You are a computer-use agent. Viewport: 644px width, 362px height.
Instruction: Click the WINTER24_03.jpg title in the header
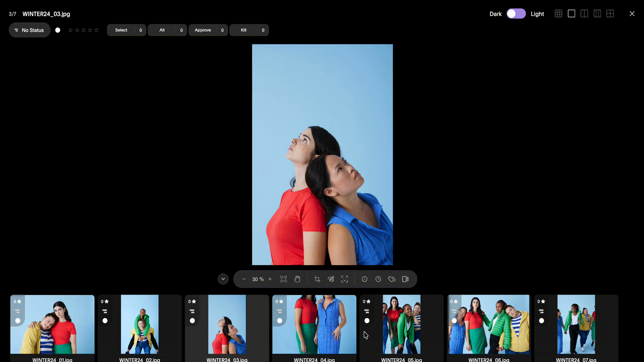pyautogui.click(x=46, y=14)
